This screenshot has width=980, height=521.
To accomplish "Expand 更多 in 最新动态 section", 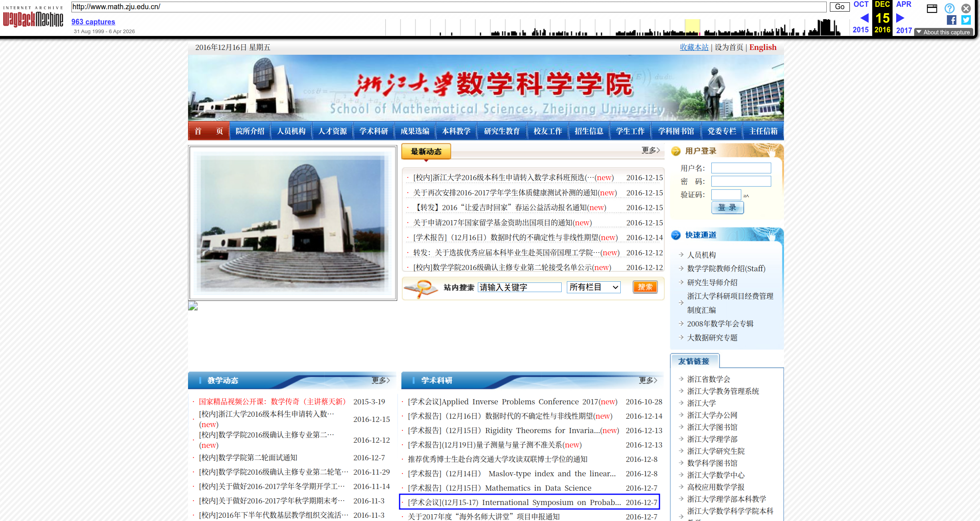I will pyautogui.click(x=650, y=150).
